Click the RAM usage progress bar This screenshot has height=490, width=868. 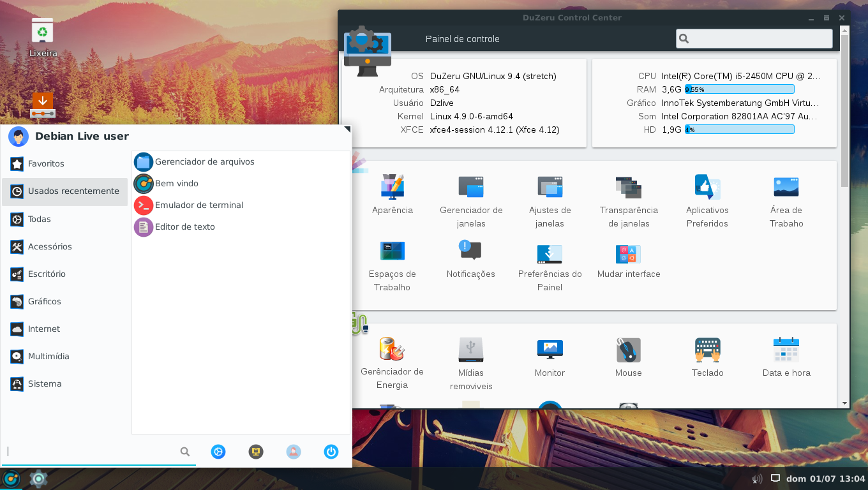(x=739, y=89)
